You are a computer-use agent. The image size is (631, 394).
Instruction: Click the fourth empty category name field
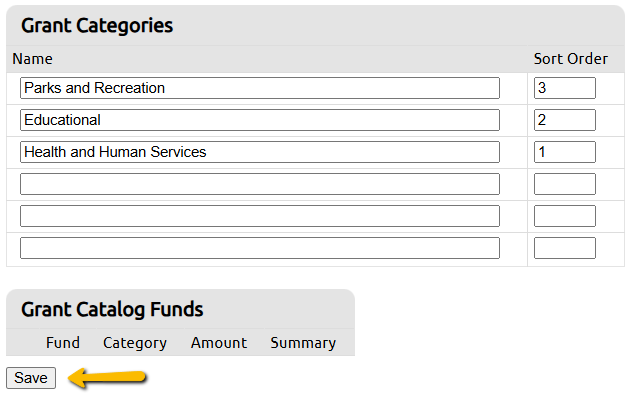click(260, 184)
